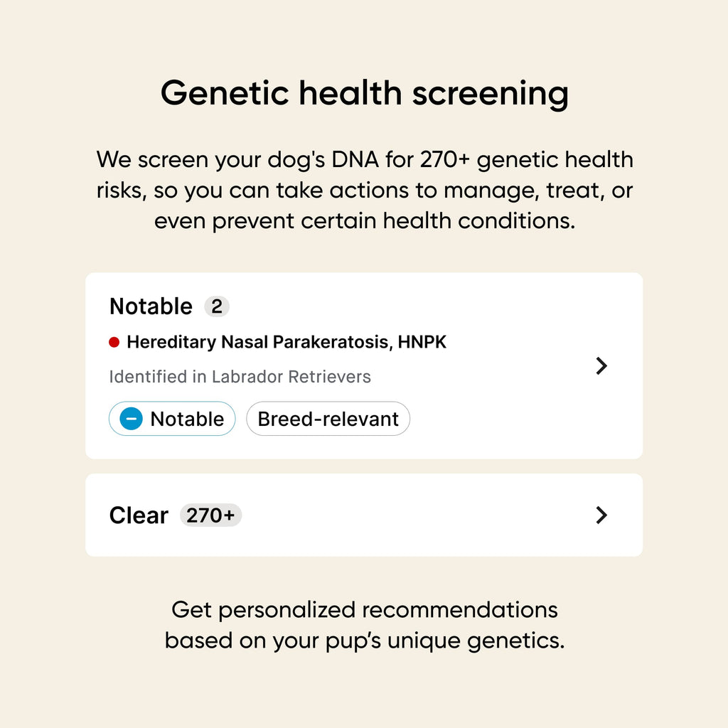This screenshot has width=728, height=728.
Task: Click the red dot next to Hereditary Nasal Parakeratosis
Action: (114, 342)
